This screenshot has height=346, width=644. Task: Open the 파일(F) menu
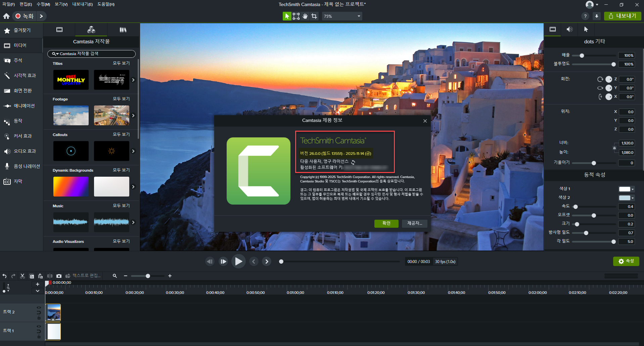(8, 4)
